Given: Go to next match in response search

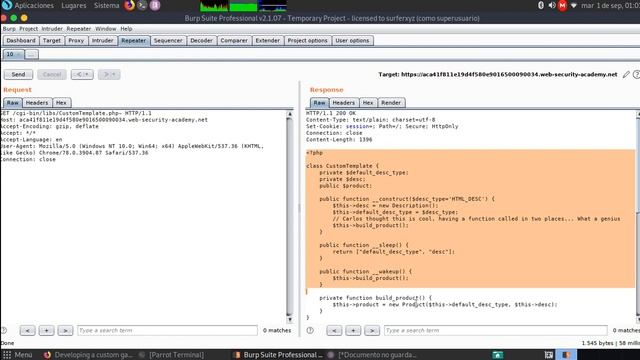Looking at the screenshot, I should click(372, 330).
